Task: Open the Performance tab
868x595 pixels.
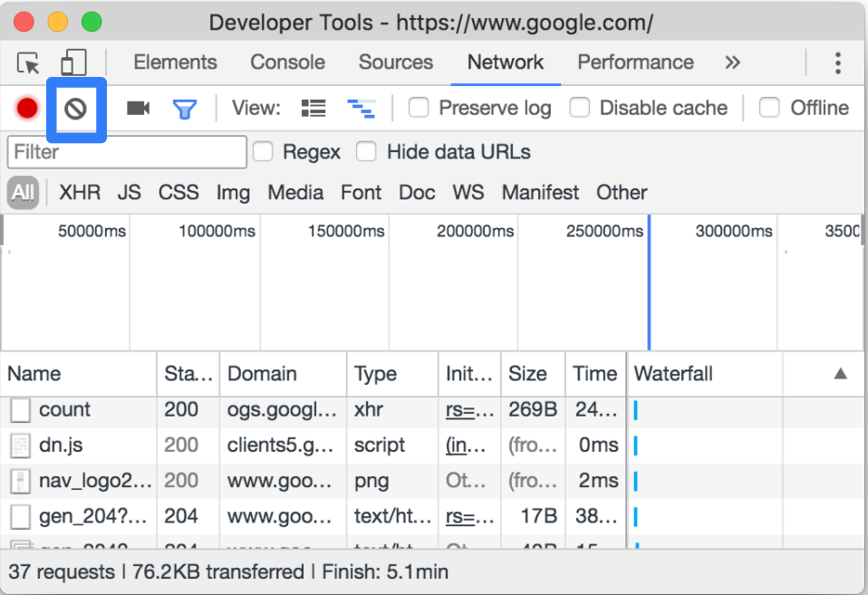Action: (x=635, y=62)
